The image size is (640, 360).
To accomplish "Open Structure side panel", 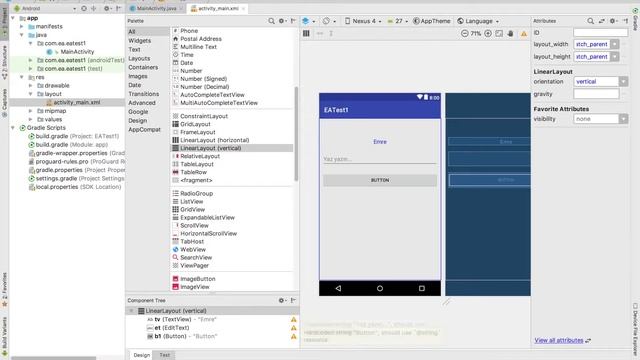I will (4, 61).
